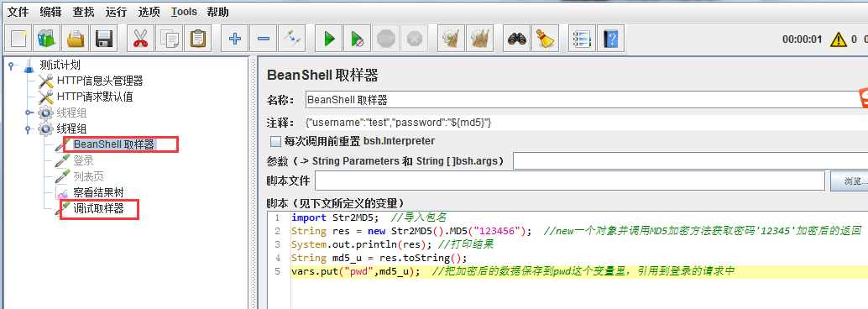
Task: Click the yellow warning triangle icon
Action: (838, 39)
